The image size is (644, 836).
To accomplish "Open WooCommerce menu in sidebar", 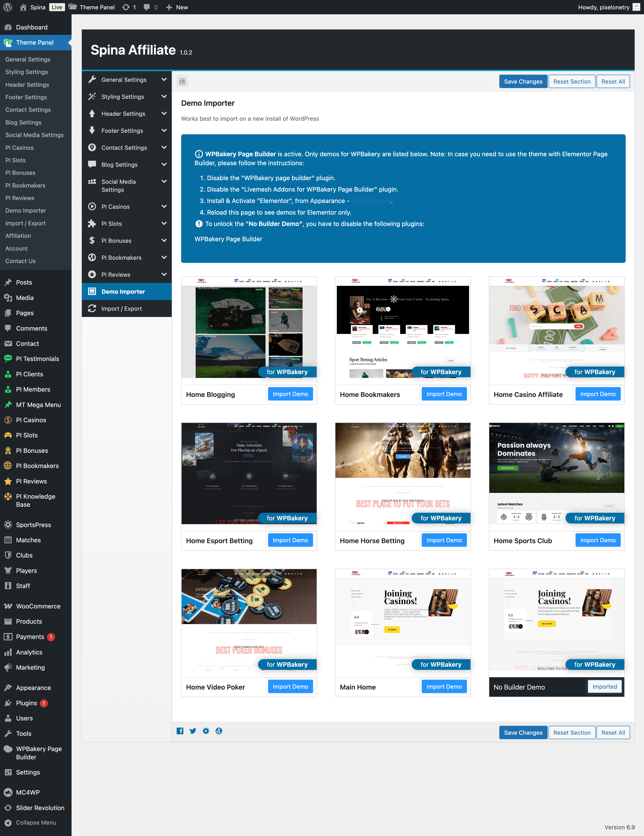I will 38,606.
